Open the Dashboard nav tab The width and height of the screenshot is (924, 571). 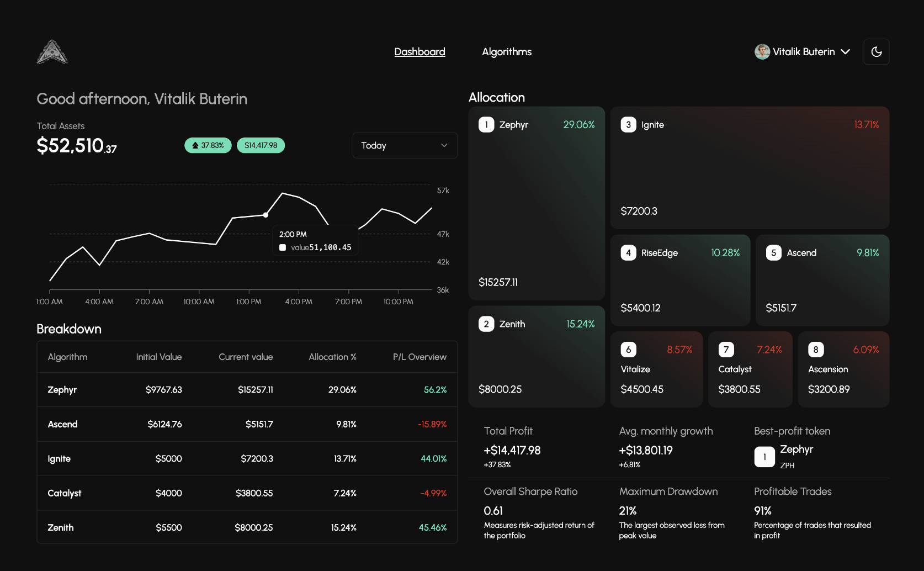pos(419,52)
